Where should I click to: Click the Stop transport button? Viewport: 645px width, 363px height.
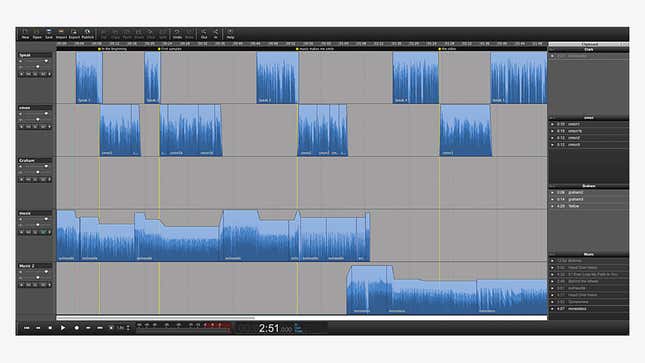[50, 328]
